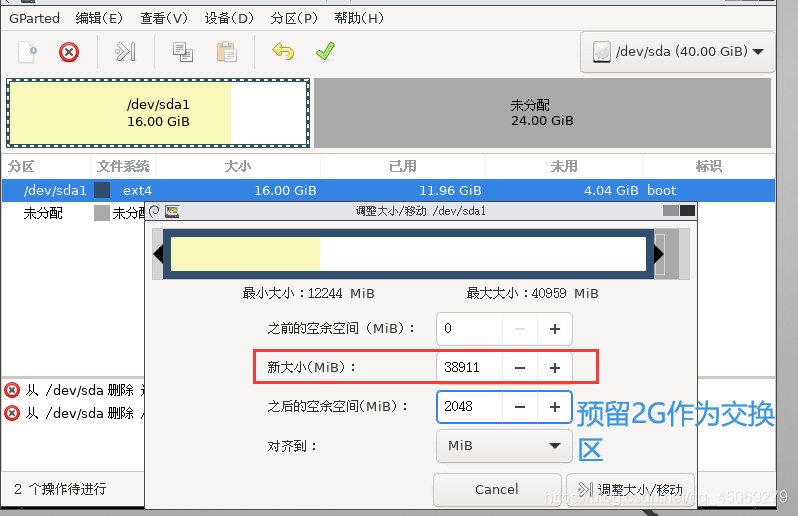Select the 未分配 row in partition list
Image resolution: width=798 pixels, height=516 pixels.
(x=73, y=213)
